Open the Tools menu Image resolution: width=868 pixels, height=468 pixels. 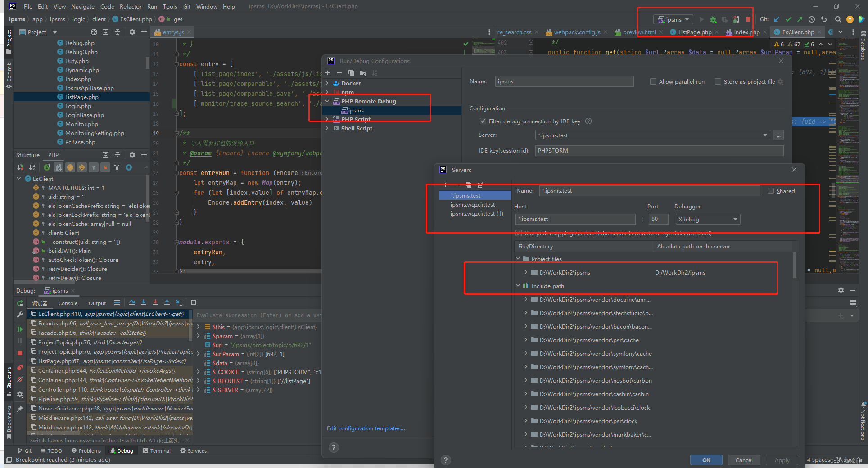pyautogui.click(x=170, y=6)
